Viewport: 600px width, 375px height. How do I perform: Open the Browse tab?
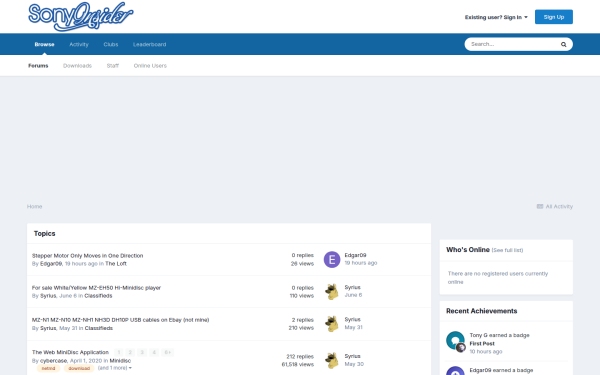44,44
